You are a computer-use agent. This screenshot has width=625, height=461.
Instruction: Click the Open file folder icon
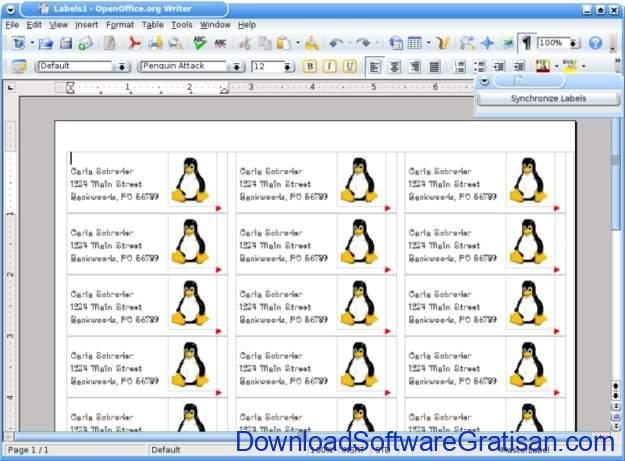click(x=46, y=43)
